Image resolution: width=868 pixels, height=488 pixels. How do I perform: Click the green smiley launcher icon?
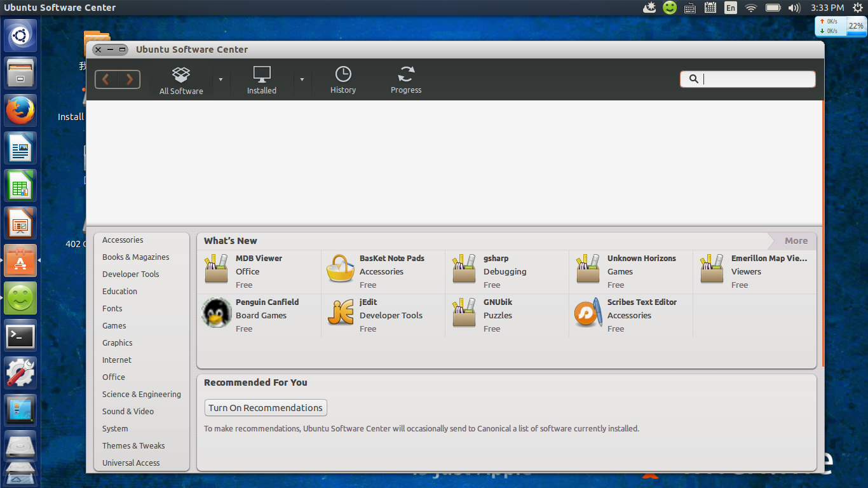coord(20,298)
